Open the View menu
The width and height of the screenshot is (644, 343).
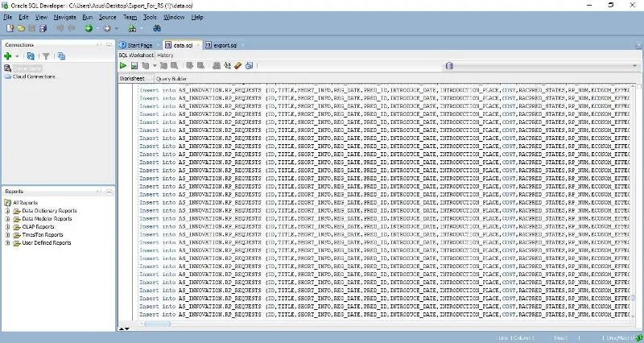(41, 17)
